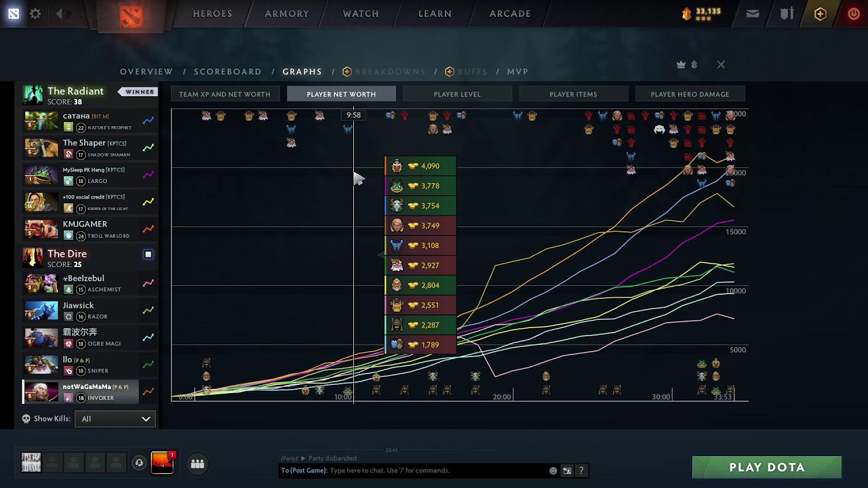Show Player Net Worth graph
Screen dimensions: 868x488
[341, 94]
